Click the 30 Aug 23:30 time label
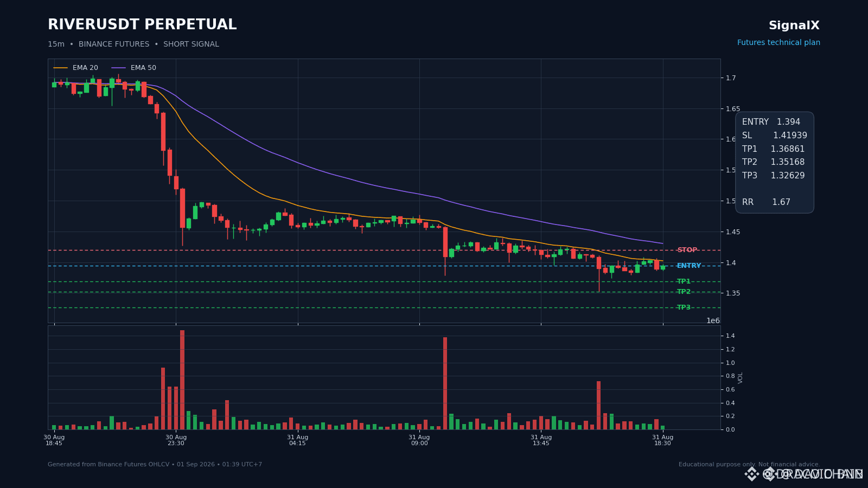Viewport: 868px width, 488px height. click(176, 440)
